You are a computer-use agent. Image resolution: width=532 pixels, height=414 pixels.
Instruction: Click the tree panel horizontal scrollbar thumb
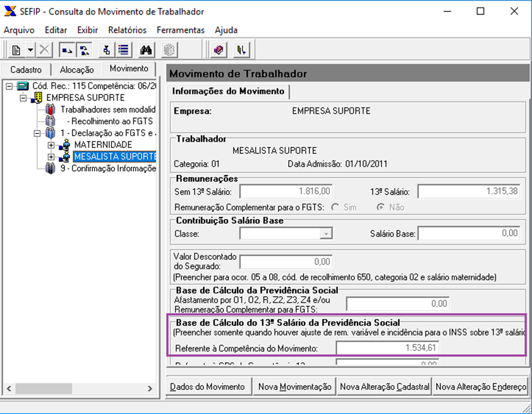pos(43,389)
